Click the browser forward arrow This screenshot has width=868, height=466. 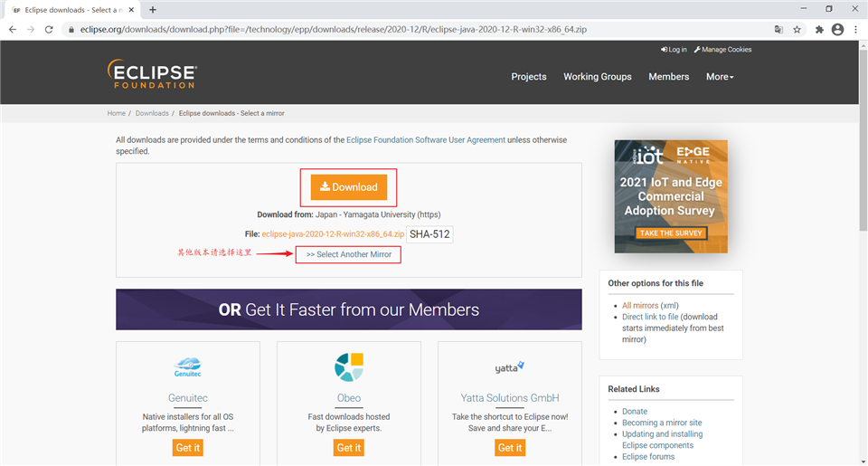pyautogui.click(x=31, y=29)
